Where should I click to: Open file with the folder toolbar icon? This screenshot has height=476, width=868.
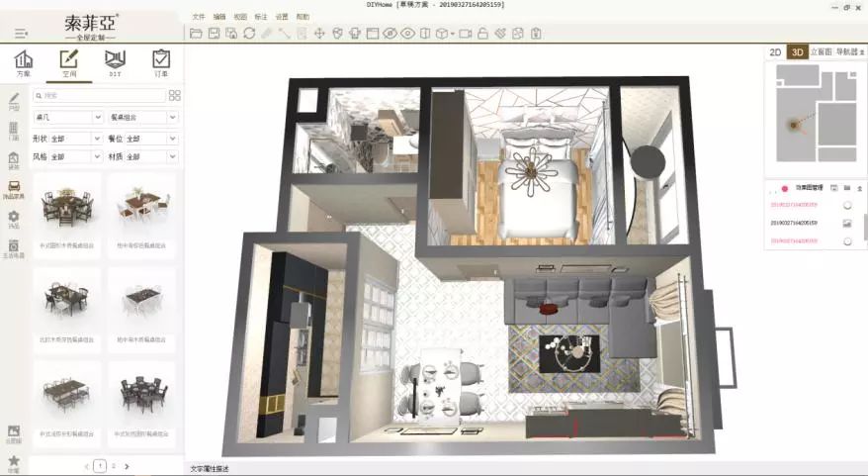[196, 34]
